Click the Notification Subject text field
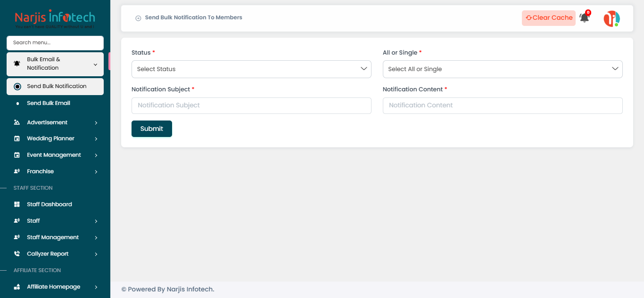The image size is (644, 298). (x=251, y=105)
